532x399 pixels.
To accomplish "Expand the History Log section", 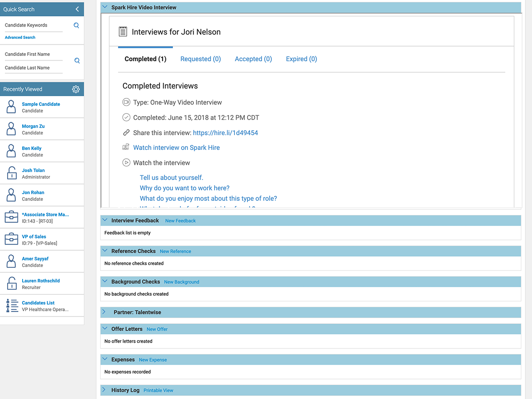I will tap(104, 390).
